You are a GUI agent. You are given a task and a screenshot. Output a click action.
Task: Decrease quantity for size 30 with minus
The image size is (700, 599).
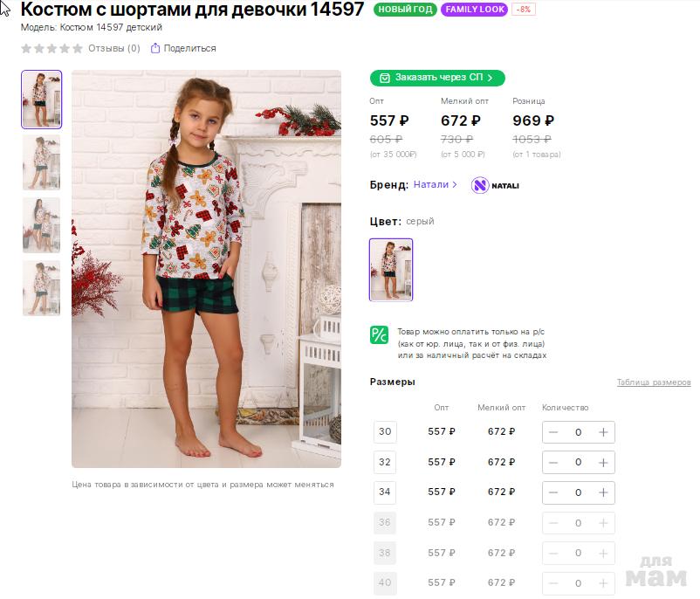point(553,432)
